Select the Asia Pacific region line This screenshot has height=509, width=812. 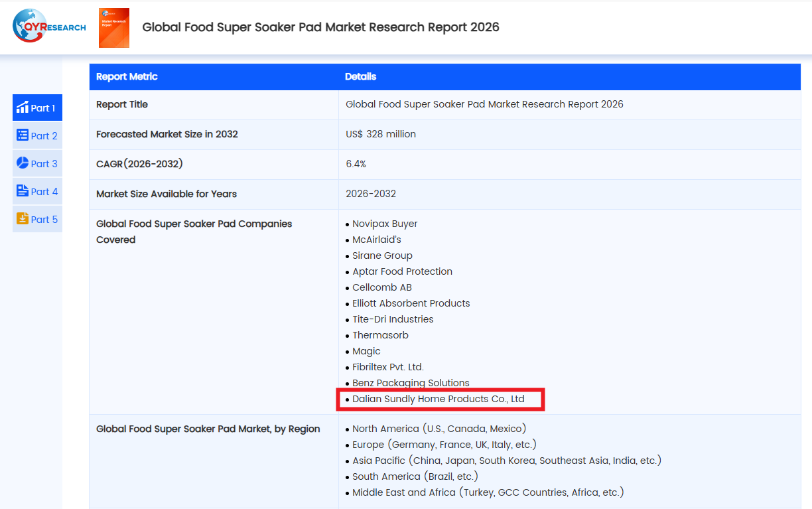point(506,461)
